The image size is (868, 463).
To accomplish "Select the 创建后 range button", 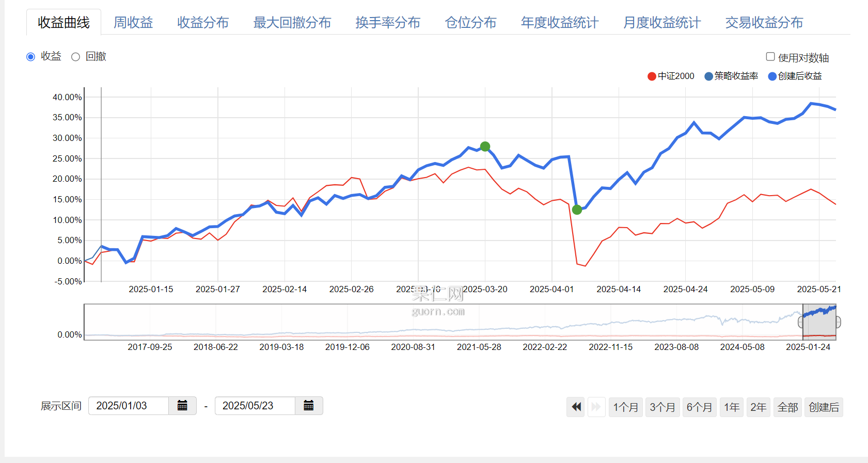I will tap(824, 407).
